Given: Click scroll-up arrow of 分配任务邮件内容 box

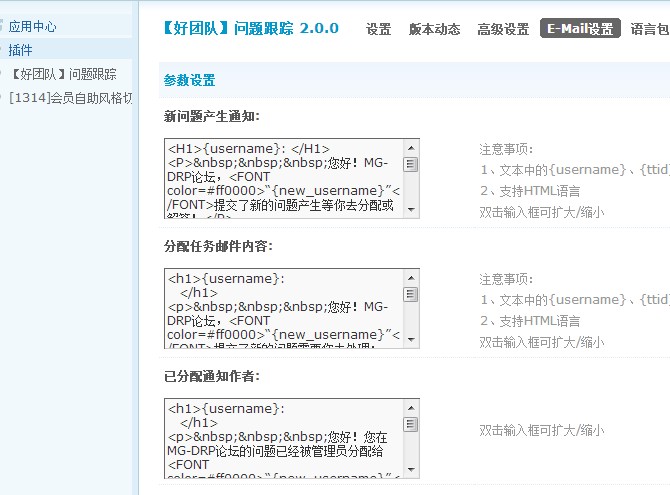Looking at the screenshot, I should (411, 278).
